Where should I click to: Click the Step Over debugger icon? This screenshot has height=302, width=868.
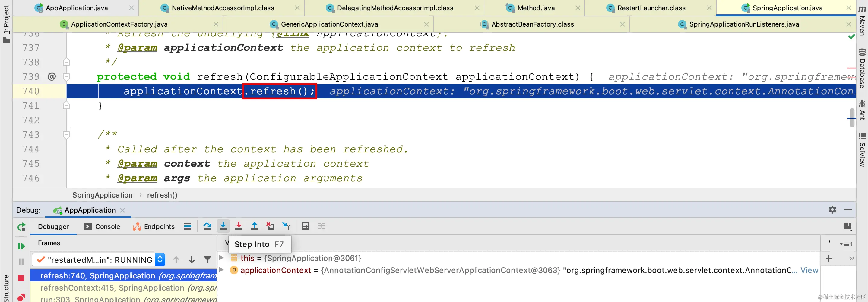click(x=207, y=226)
